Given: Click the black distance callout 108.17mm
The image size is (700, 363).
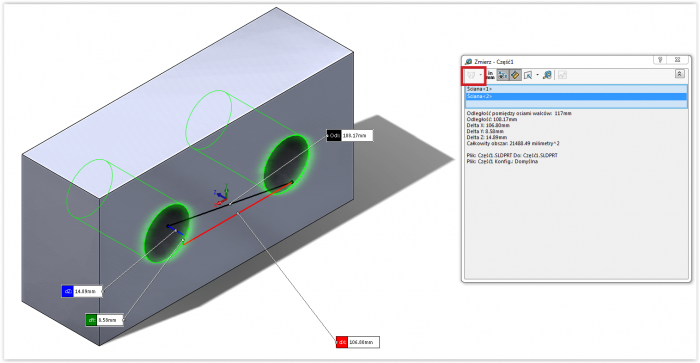Looking at the screenshot, I should click(350, 135).
